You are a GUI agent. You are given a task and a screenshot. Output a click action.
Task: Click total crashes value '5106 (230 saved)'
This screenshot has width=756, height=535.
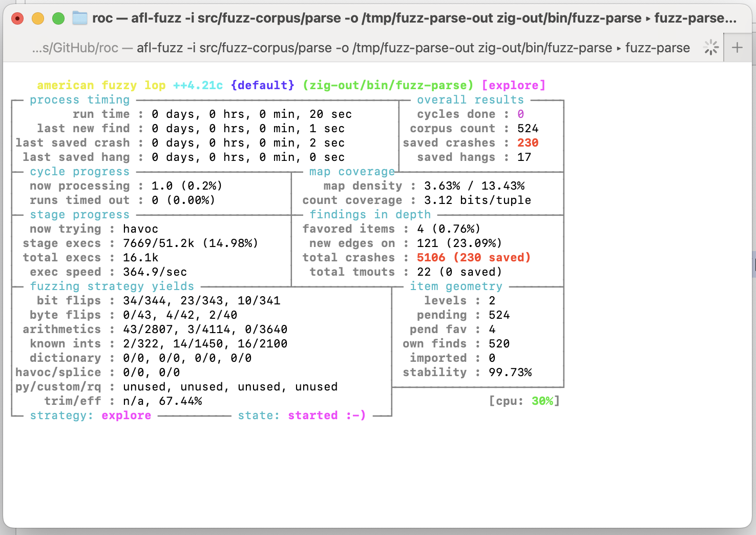pos(474,257)
